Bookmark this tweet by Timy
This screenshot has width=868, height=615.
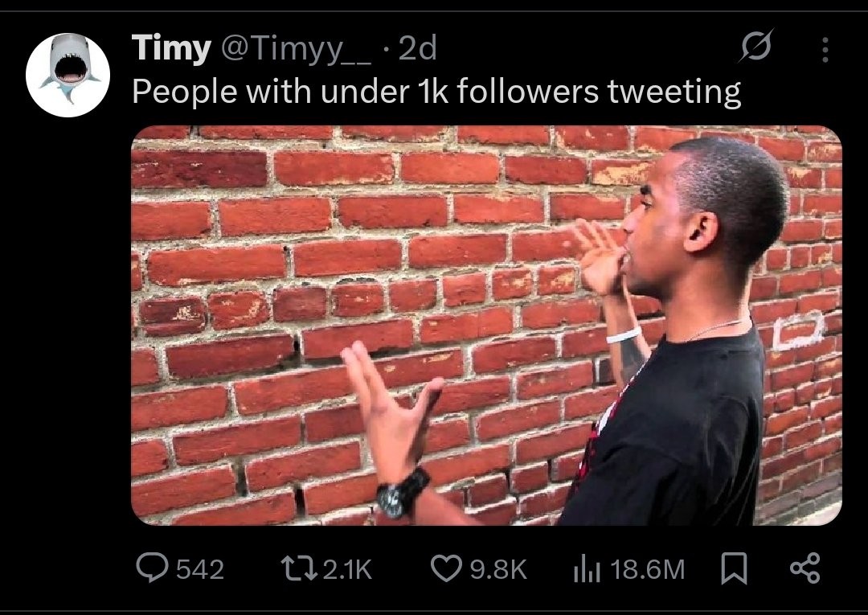pyautogui.click(x=731, y=569)
